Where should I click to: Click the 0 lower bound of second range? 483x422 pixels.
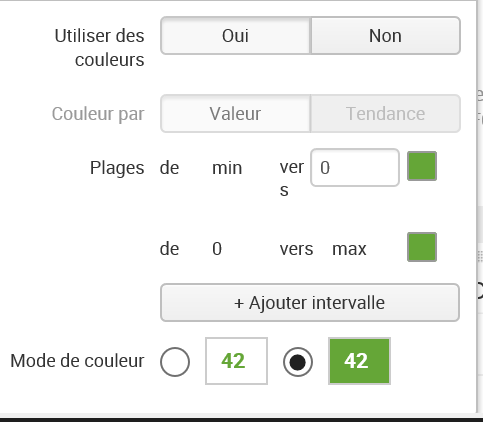217,249
